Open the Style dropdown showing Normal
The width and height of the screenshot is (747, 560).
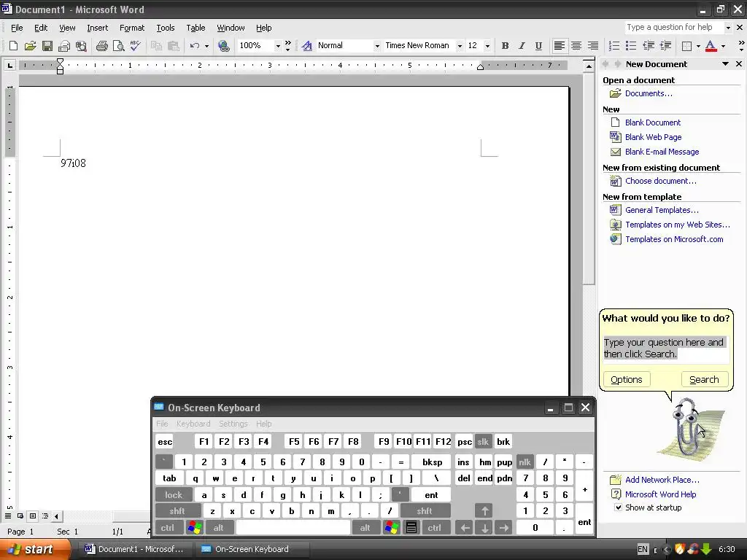point(377,46)
